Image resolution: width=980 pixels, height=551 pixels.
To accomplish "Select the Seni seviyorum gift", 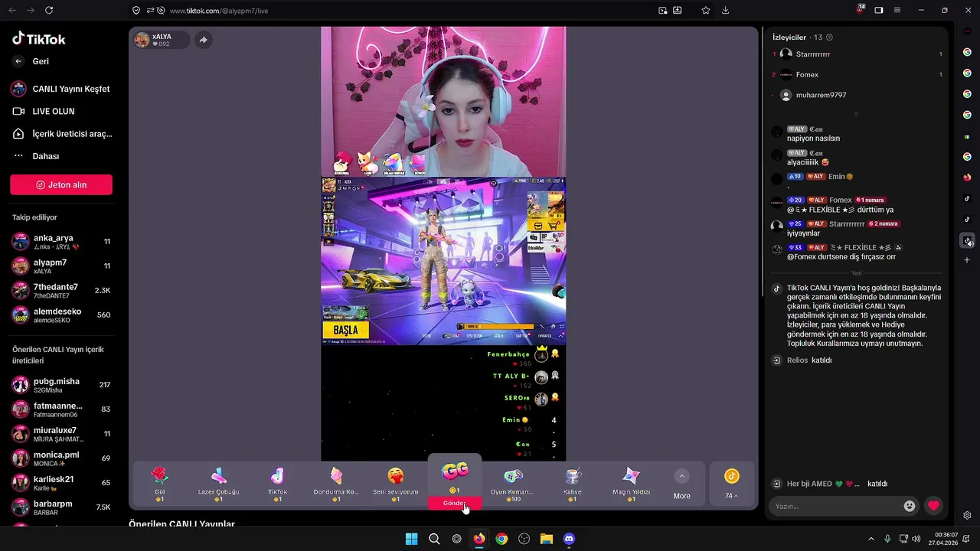I will pos(395,484).
